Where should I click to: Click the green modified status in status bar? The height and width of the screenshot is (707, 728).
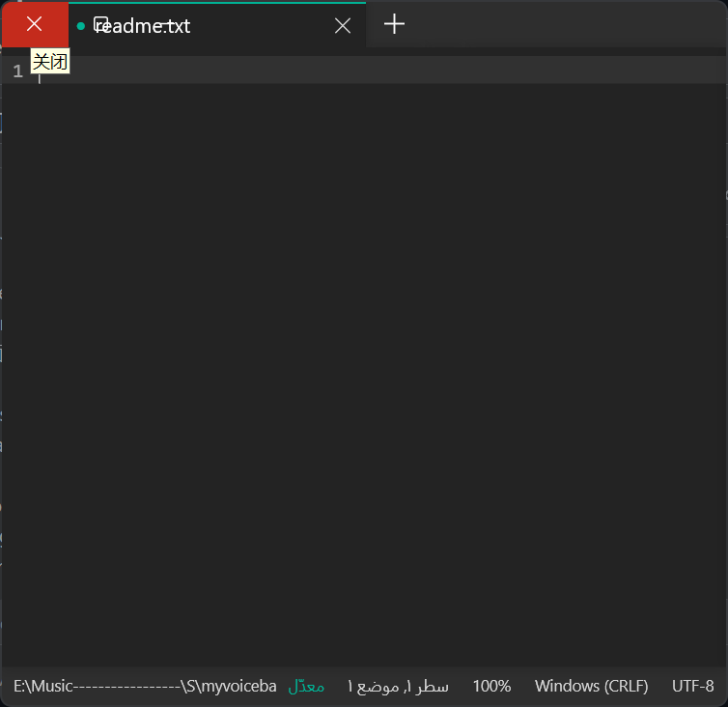tap(306, 686)
